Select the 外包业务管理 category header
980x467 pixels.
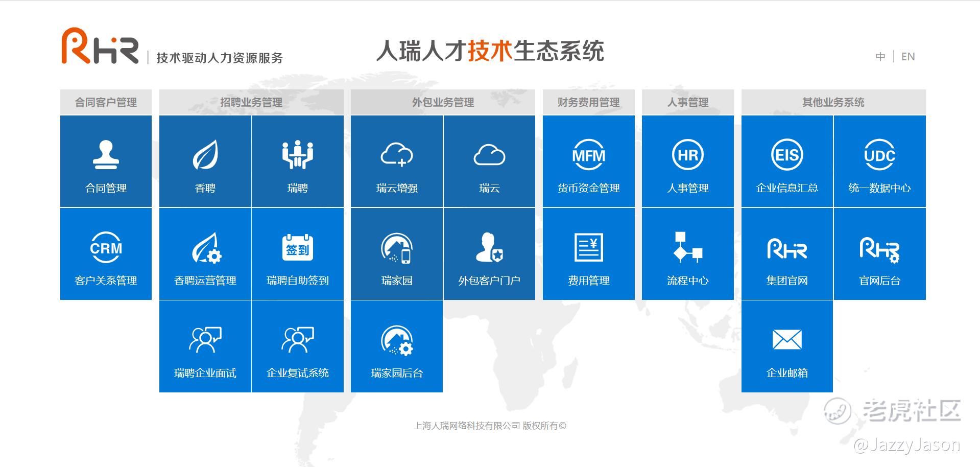443,102
